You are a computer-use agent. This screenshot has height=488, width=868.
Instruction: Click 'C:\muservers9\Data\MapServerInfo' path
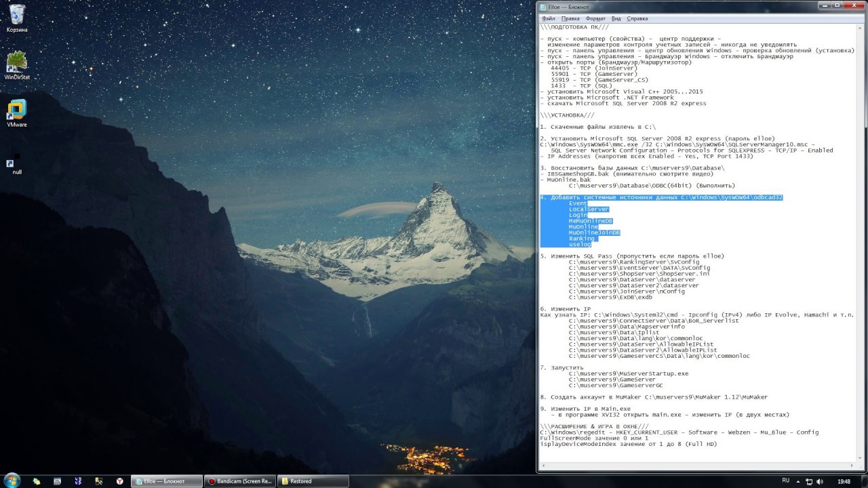tap(627, 327)
